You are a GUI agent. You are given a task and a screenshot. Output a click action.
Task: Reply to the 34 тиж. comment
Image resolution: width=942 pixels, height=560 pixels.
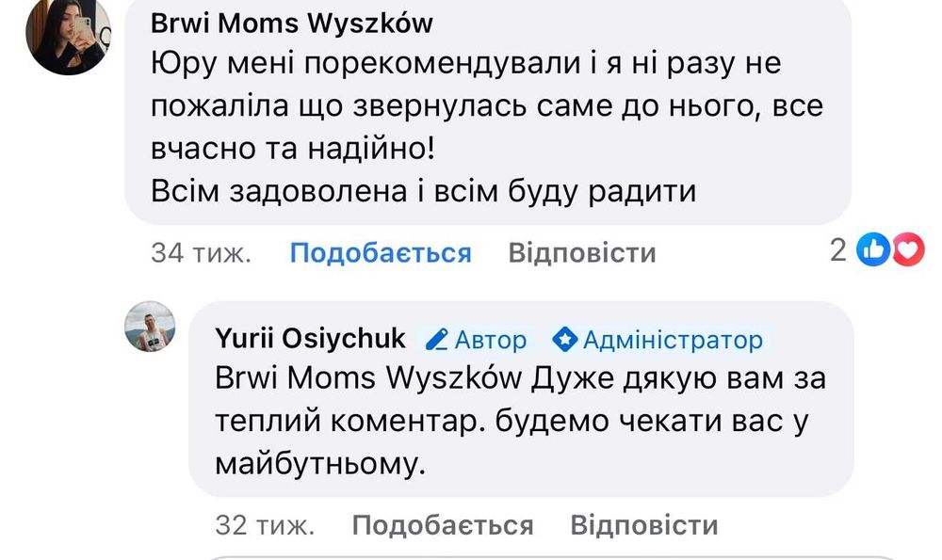click(581, 253)
